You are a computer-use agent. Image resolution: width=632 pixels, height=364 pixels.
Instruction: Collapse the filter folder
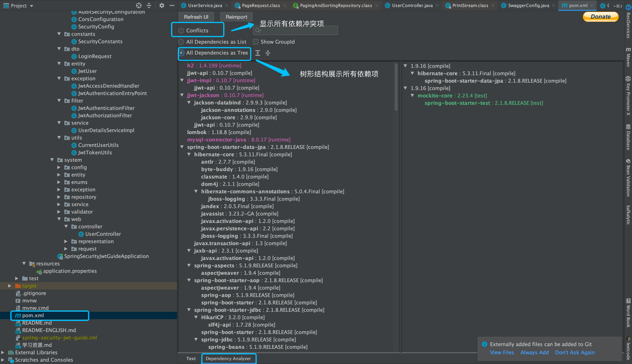click(59, 101)
